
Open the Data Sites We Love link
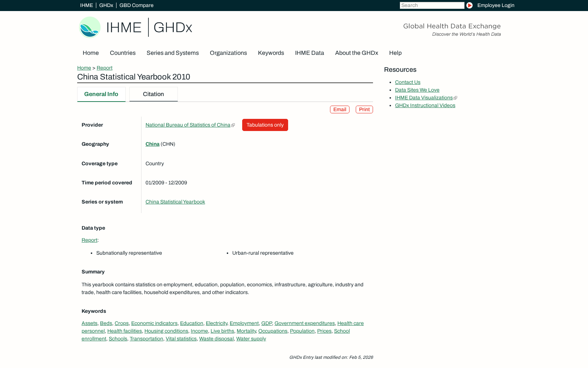pos(417,90)
